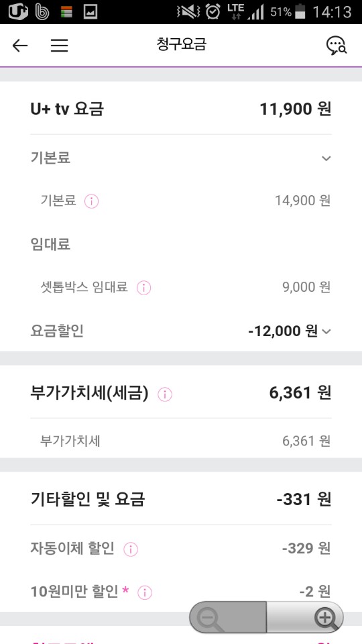
Task: Tap the 청구요금 page title
Action: (181, 45)
